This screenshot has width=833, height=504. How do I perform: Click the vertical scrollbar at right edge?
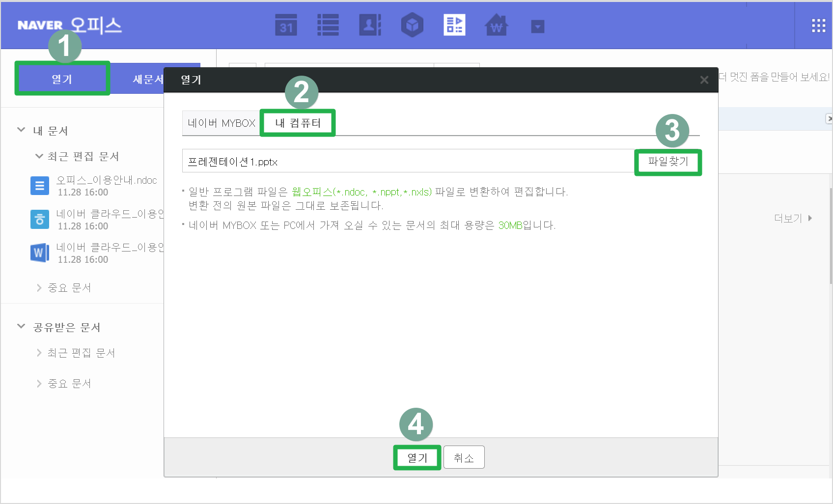(831, 236)
